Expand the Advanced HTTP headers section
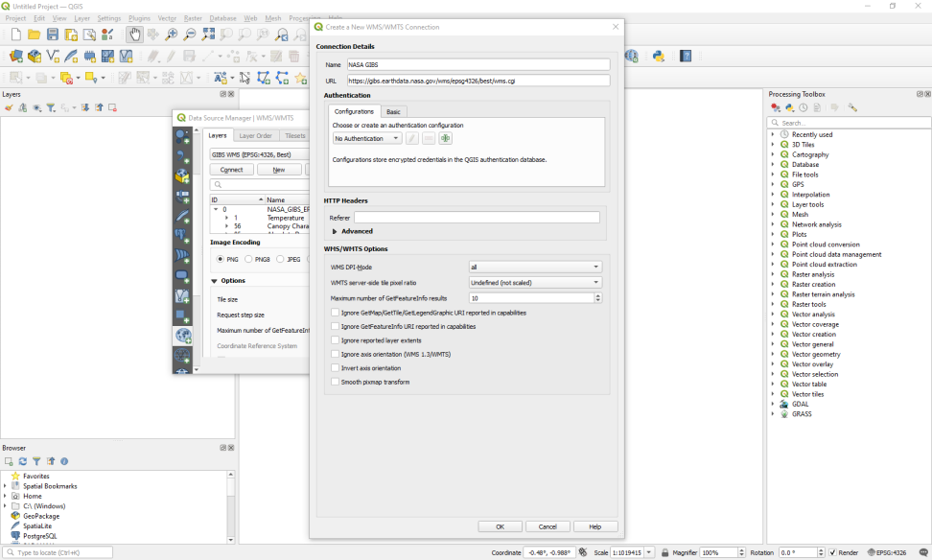Viewport: 932px width, 560px height. click(x=335, y=231)
